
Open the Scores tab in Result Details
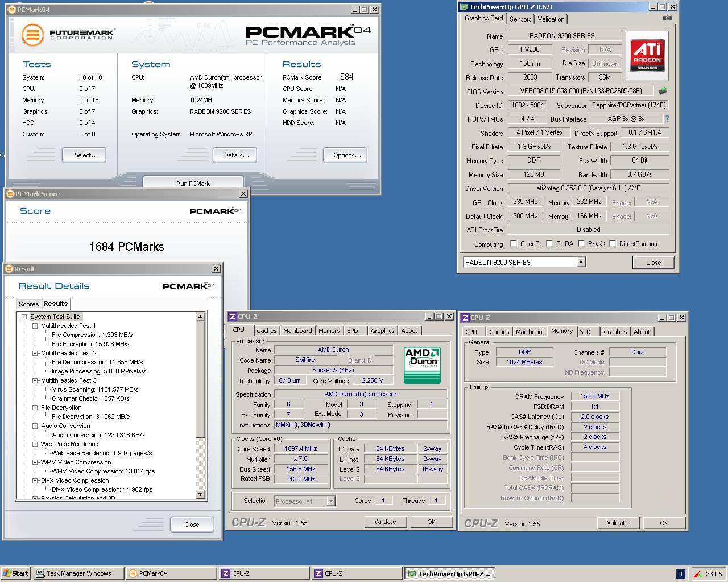point(28,304)
